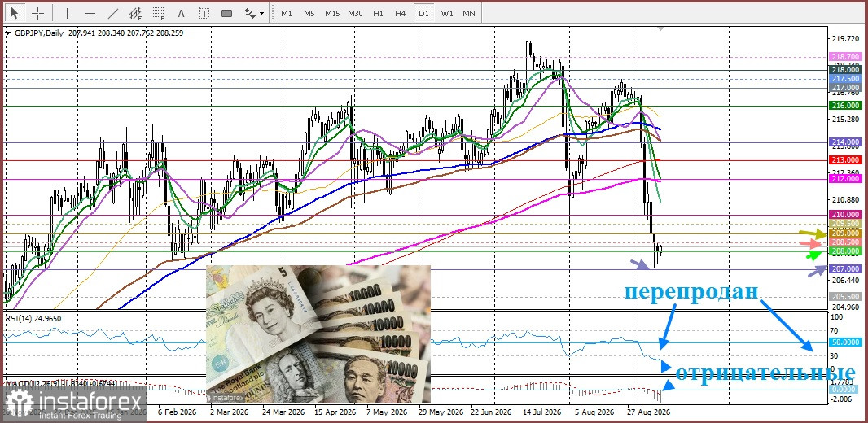Click the 214.000 price level label
Viewport: 868px width, 423px height.
pyautogui.click(x=845, y=142)
